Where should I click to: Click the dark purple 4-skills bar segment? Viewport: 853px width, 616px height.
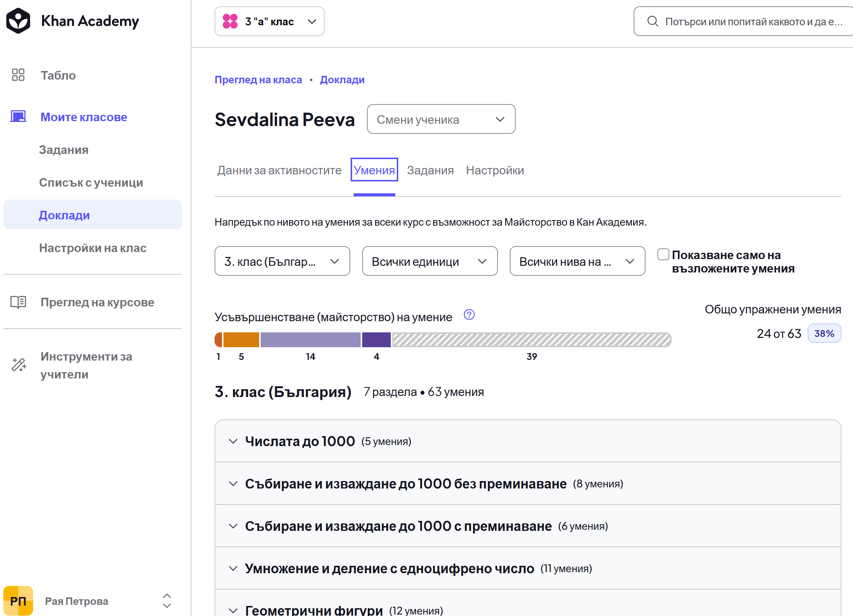(x=376, y=339)
